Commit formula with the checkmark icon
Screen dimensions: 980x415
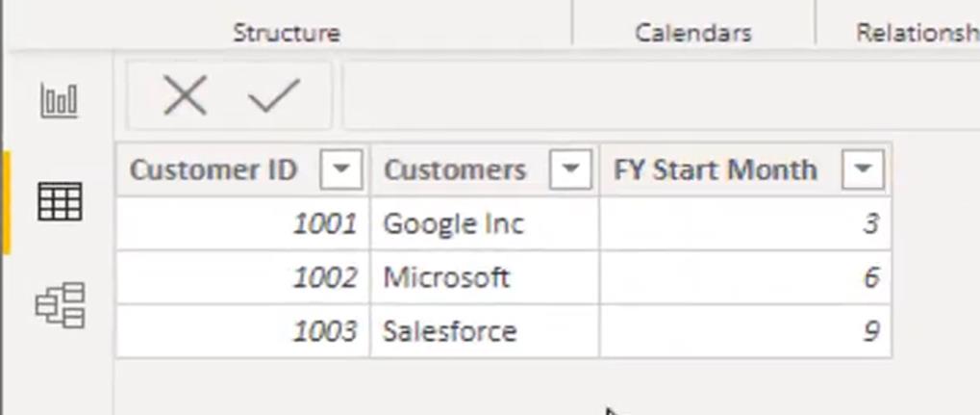click(x=274, y=95)
